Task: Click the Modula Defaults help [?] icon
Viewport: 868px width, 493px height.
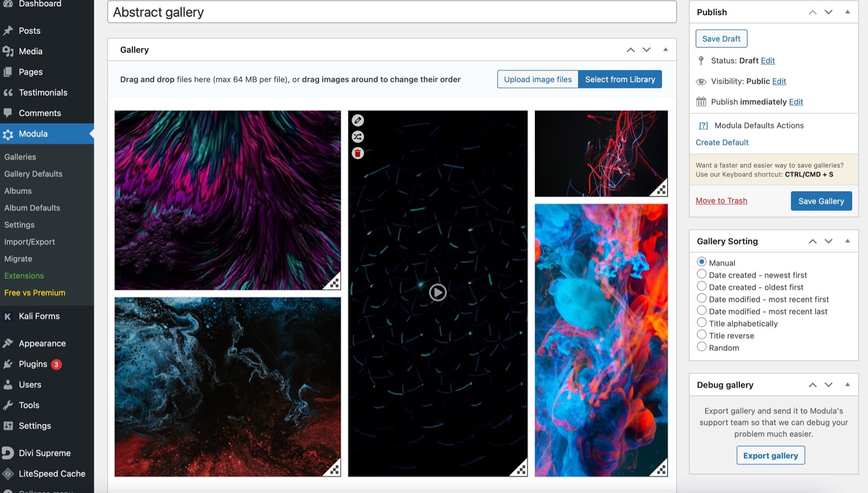Action: 703,126
